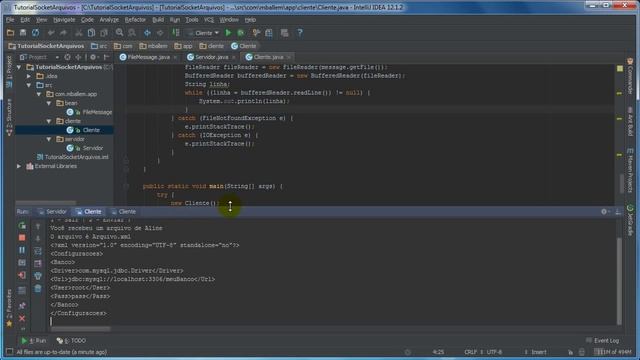Stop the running process with the red square
The height and width of the screenshot is (360, 640).
click(x=22, y=238)
